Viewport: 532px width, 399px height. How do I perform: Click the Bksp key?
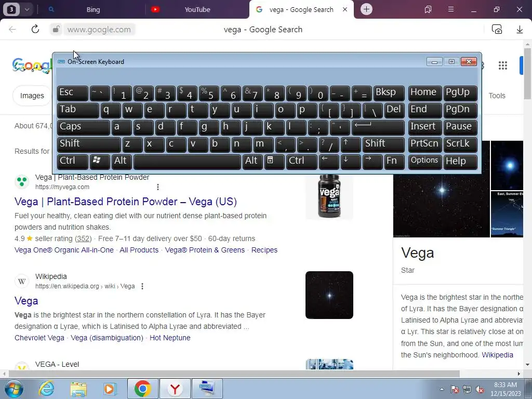(x=389, y=93)
